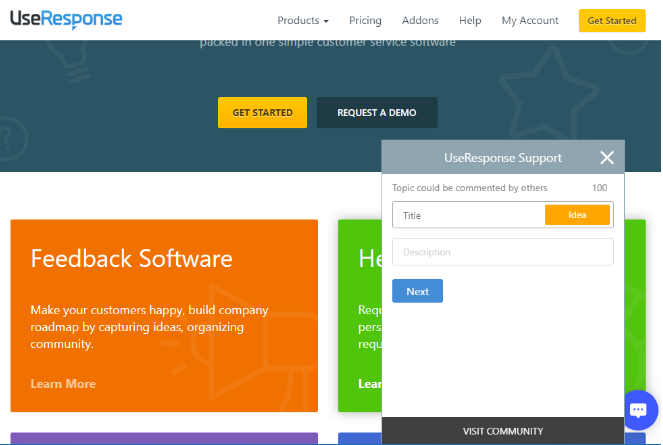This screenshot has width=663, height=445.
Task: Click the 100 character counter
Action: 599,188
